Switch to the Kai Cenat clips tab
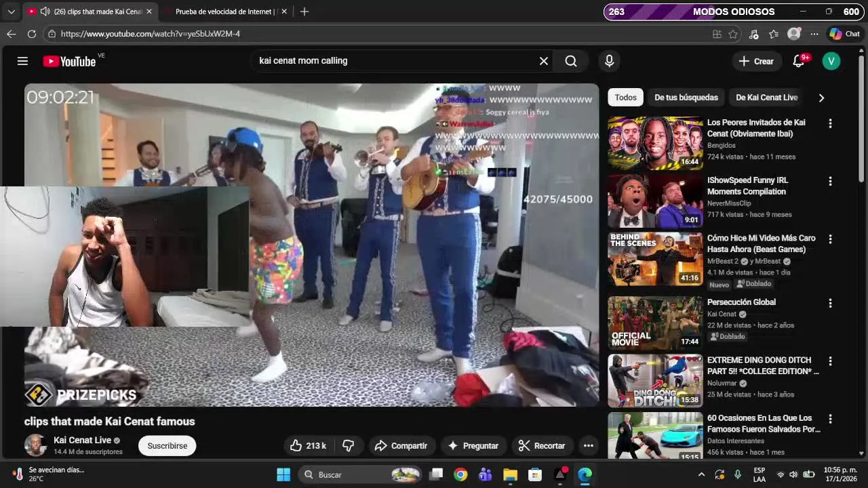This screenshot has height=488, width=868. pyautogui.click(x=90, y=12)
